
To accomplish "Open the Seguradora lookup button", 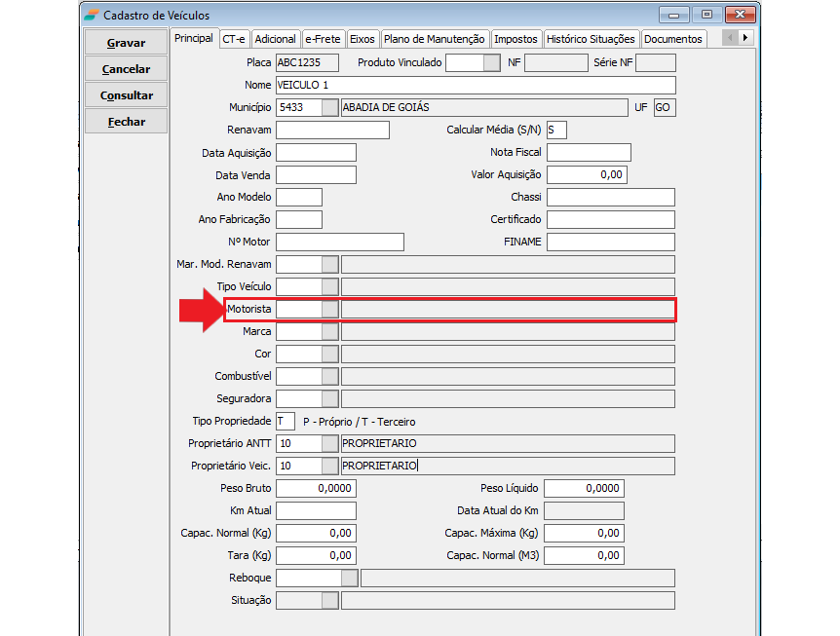I will [330, 398].
